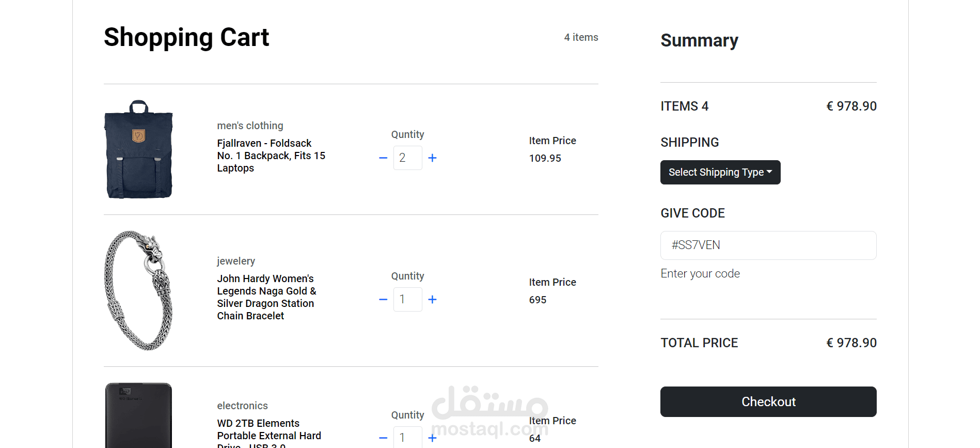Click the men's clothing category label

pos(250,126)
